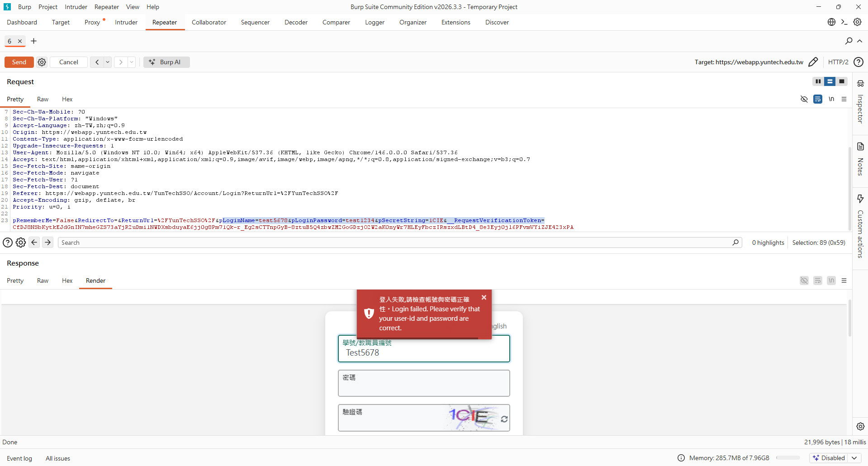868x466 pixels.
Task: Open request editor hamburger menu
Action: point(844,99)
